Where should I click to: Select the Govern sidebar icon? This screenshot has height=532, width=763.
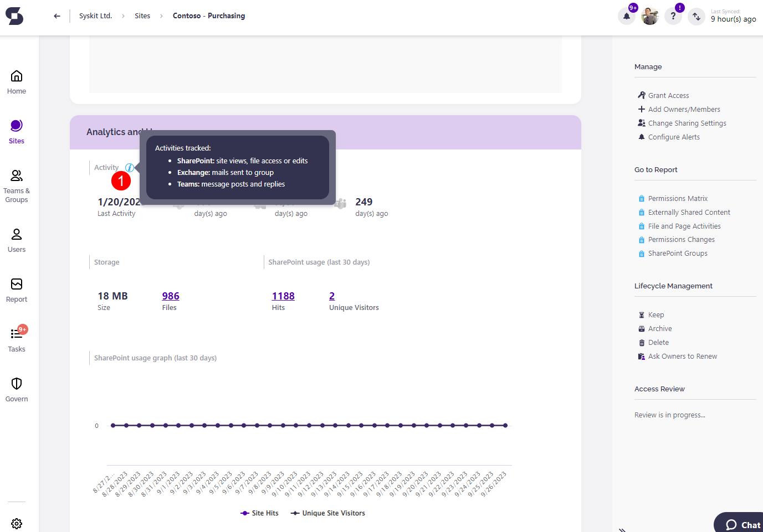16,389
